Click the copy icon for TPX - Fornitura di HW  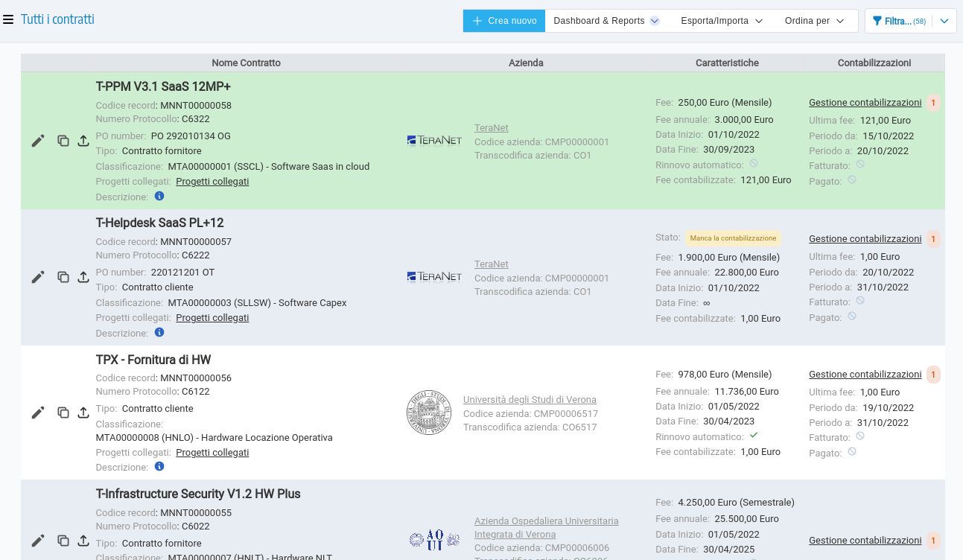tap(63, 413)
